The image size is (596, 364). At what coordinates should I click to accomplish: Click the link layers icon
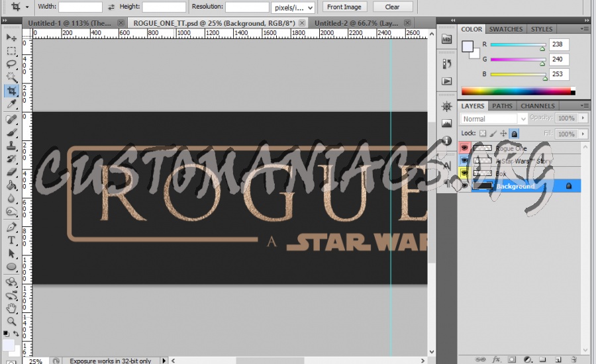click(480, 359)
